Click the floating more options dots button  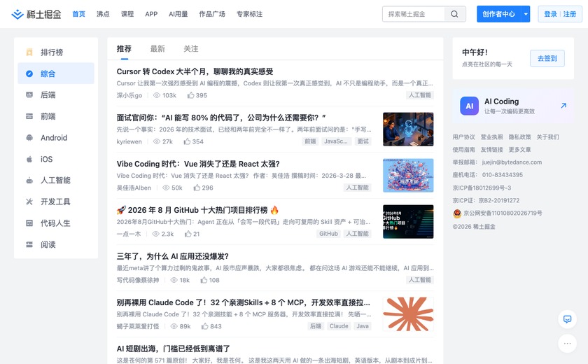point(567,343)
